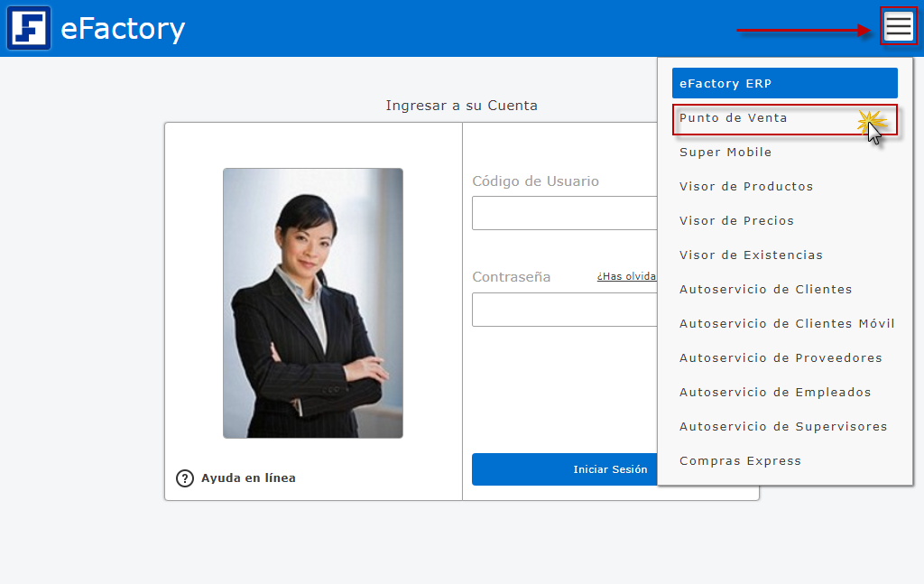Choose Punto de Venta from menu
Viewport: 924px width, 584px height.
(784, 118)
